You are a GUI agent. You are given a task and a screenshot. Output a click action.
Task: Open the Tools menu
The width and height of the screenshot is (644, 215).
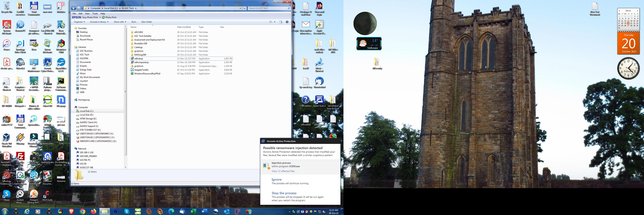pos(95,13)
